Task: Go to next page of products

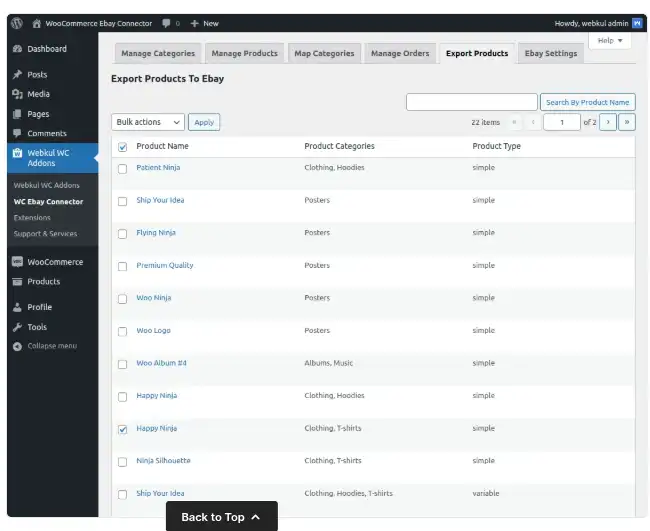Action: pos(607,122)
